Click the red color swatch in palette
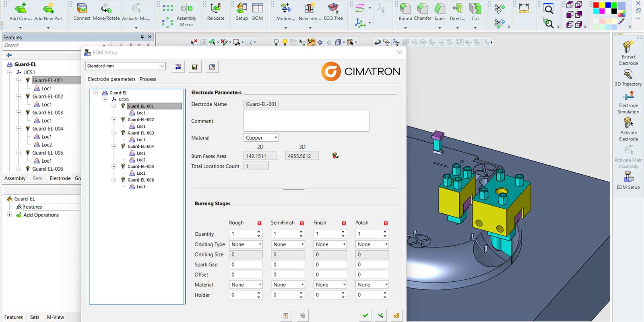644x322 pixels. point(596,5)
